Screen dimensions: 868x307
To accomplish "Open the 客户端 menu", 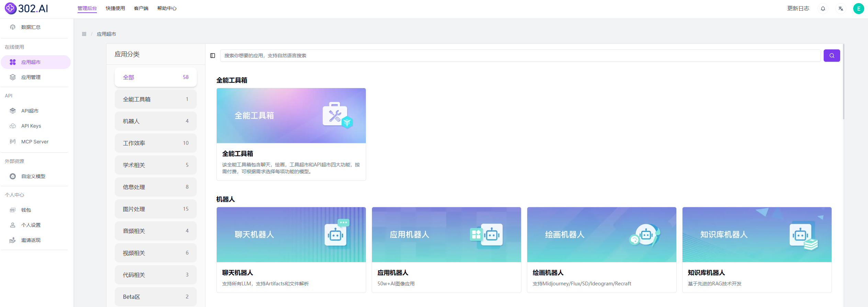I will 141,8.
